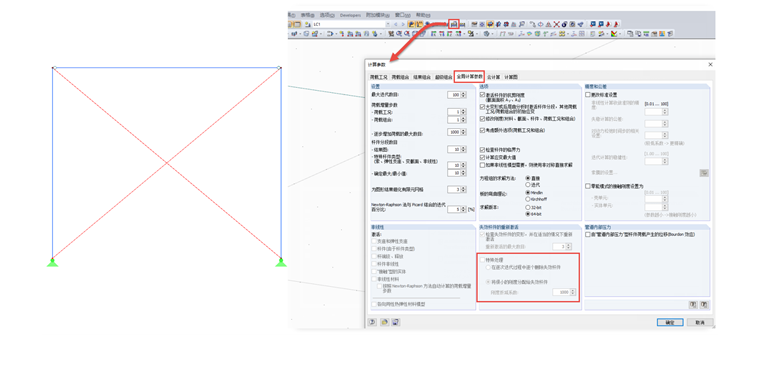Screen dimensions: 760x376
Task: Open the Developers menu
Action: 350,15
